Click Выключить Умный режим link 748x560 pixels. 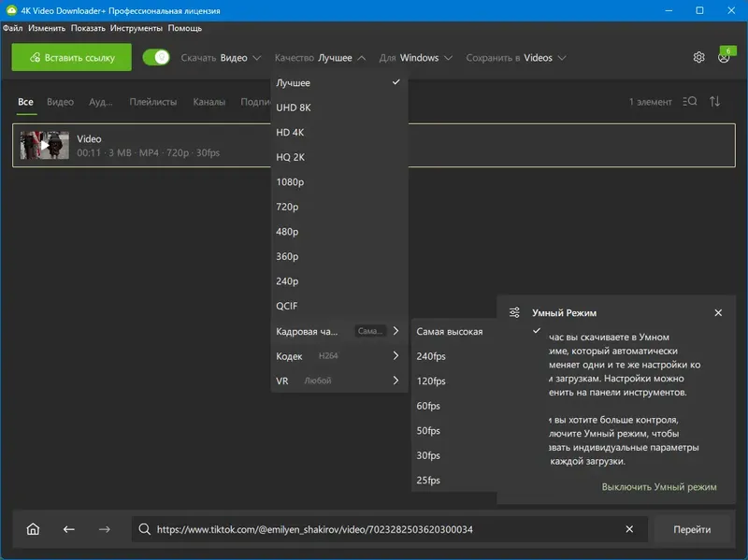coord(659,487)
